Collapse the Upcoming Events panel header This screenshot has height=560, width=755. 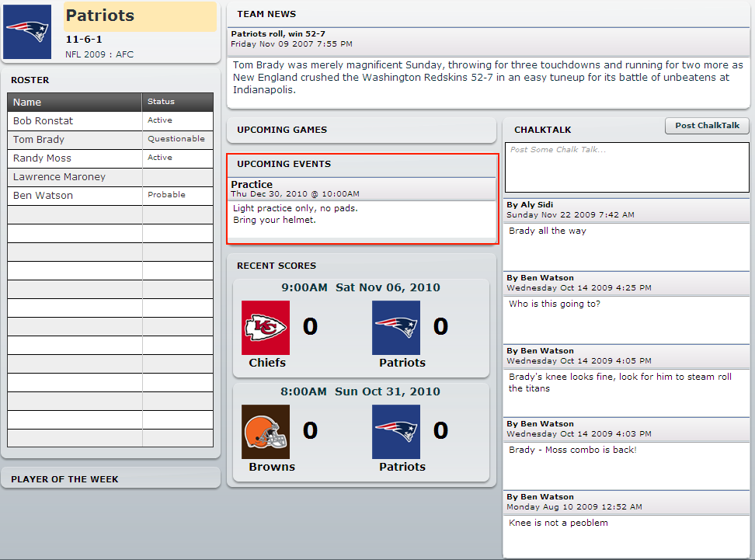362,164
